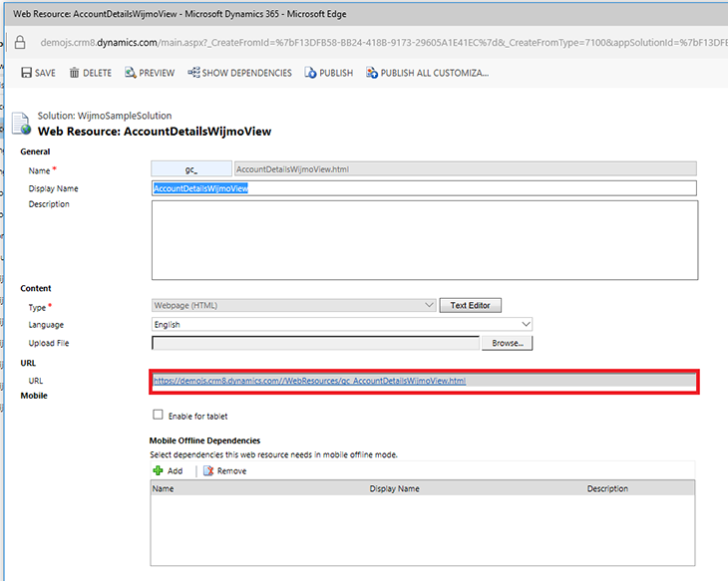Viewport: 728px width, 581px height.
Task: Click the green plus Add icon
Action: pyautogui.click(x=158, y=470)
